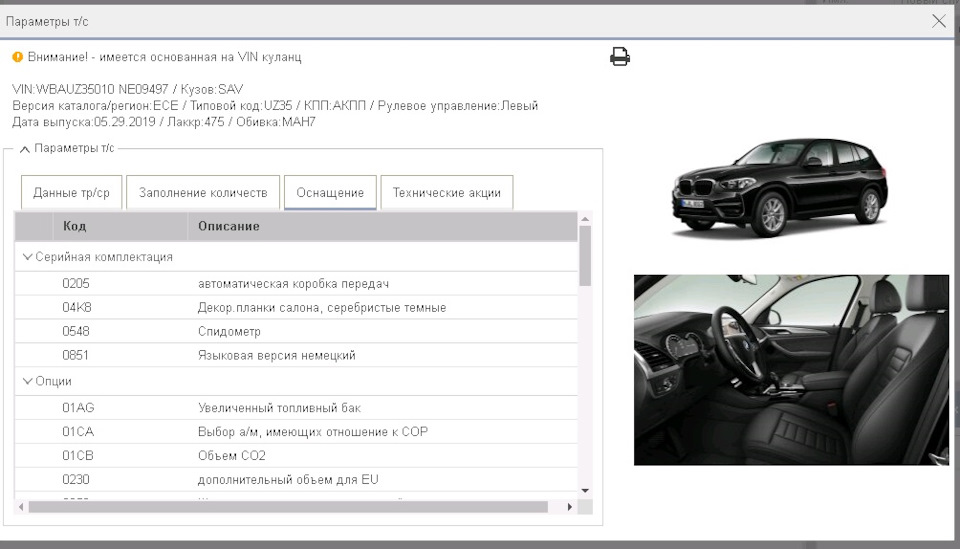
Task: Open the car interior image
Action: click(791, 370)
